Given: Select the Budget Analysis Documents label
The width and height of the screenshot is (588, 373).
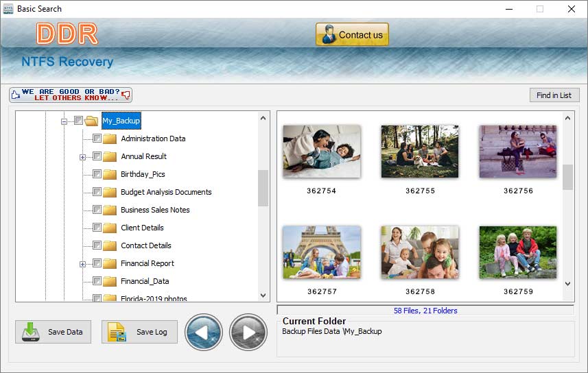Looking at the screenshot, I should coord(166,192).
